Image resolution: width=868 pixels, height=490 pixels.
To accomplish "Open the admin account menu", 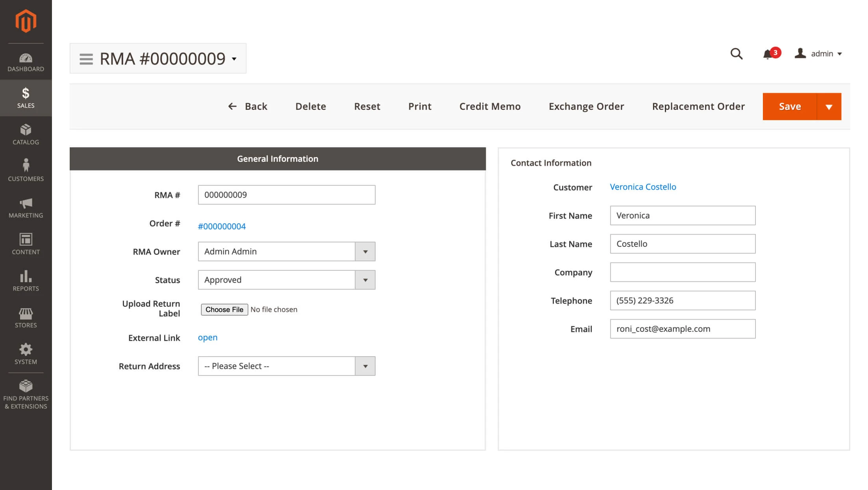I will click(818, 54).
